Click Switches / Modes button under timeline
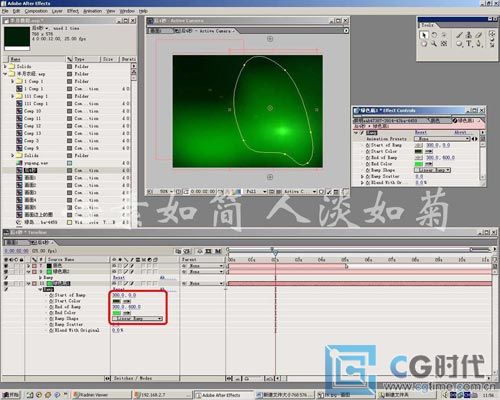The image size is (500, 400). point(133,378)
